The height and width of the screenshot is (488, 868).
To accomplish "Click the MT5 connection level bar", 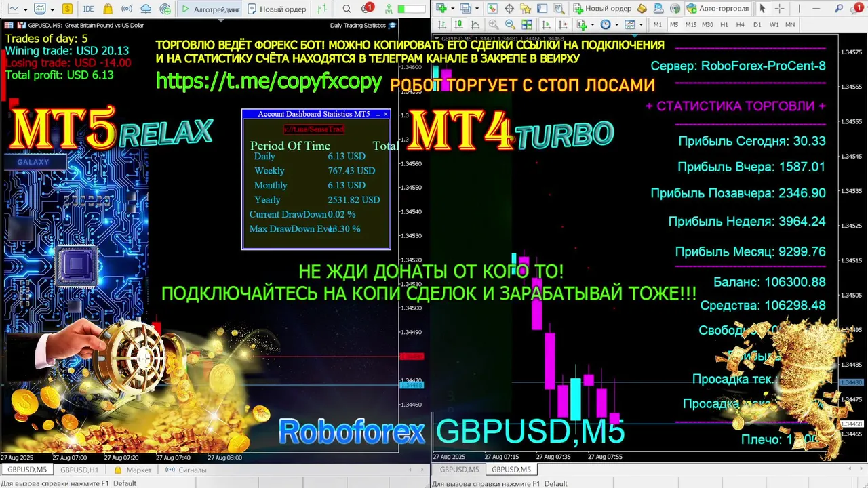I will 412,9.
